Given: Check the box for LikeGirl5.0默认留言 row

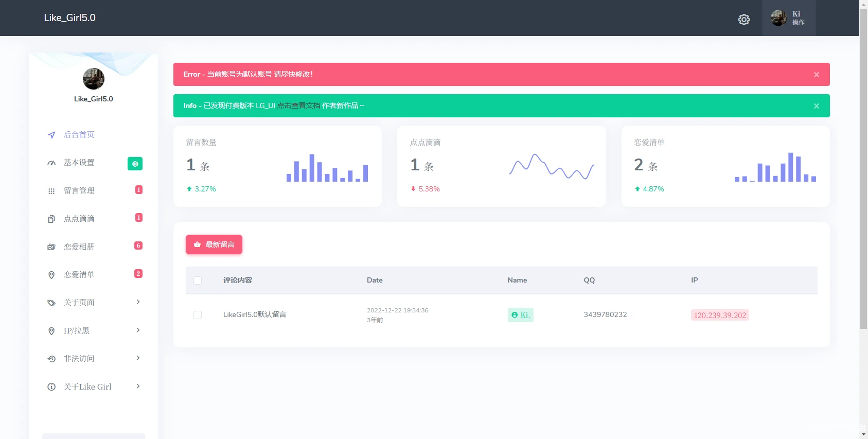Looking at the screenshot, I should click(x=198, y=315).
